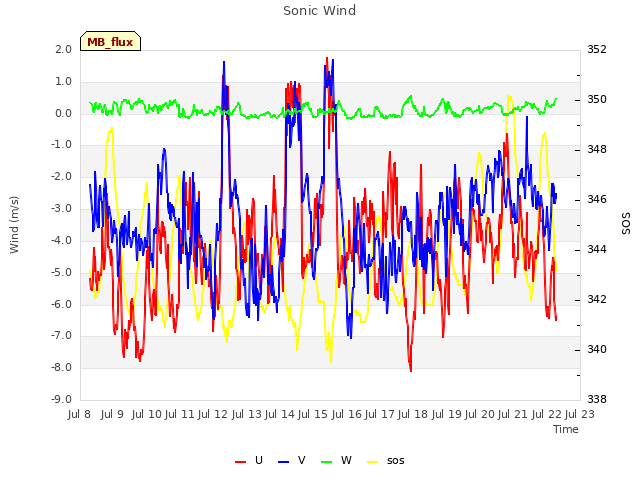Image resolution: width=640 pixels, height=480 pixels.
Task: Click the 352 right axis value
Action: tap(597, 49)
